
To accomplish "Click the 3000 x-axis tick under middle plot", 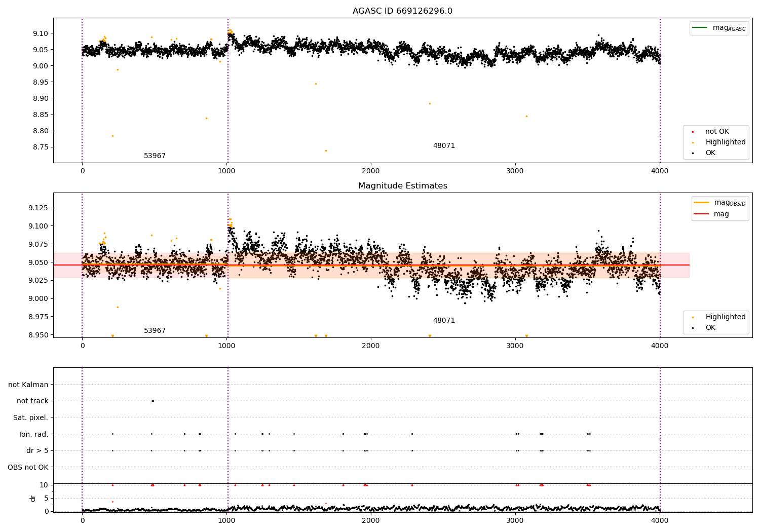I will 515,346.
